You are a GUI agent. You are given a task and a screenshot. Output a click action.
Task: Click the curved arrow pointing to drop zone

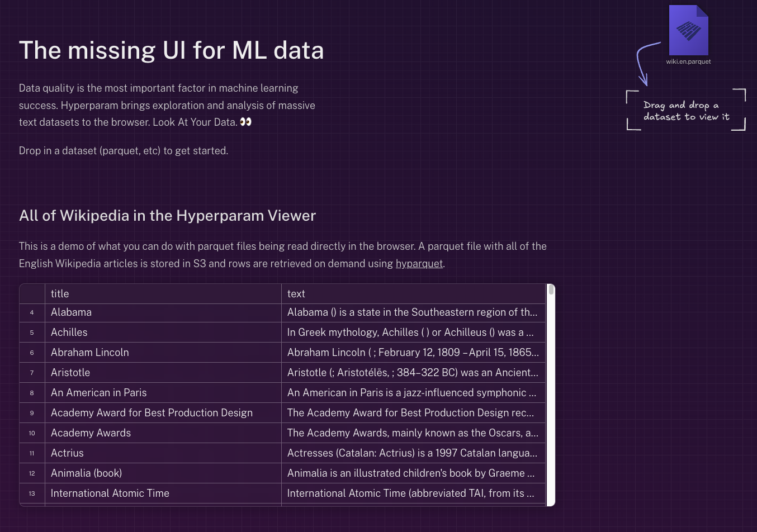click(645, 63)
